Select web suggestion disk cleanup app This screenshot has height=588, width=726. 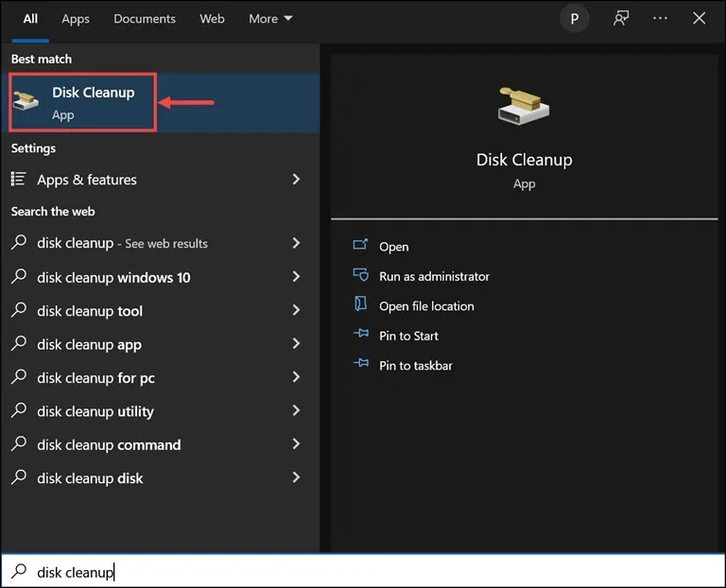pos(160,343)
